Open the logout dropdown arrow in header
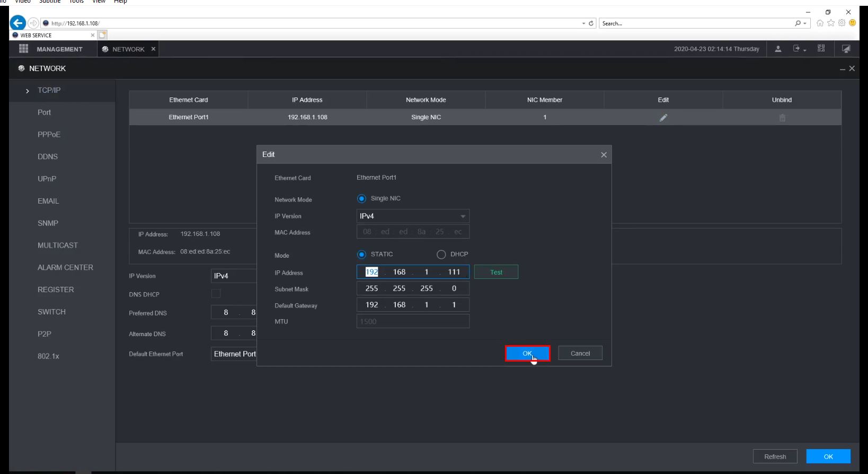 (804, 50)
